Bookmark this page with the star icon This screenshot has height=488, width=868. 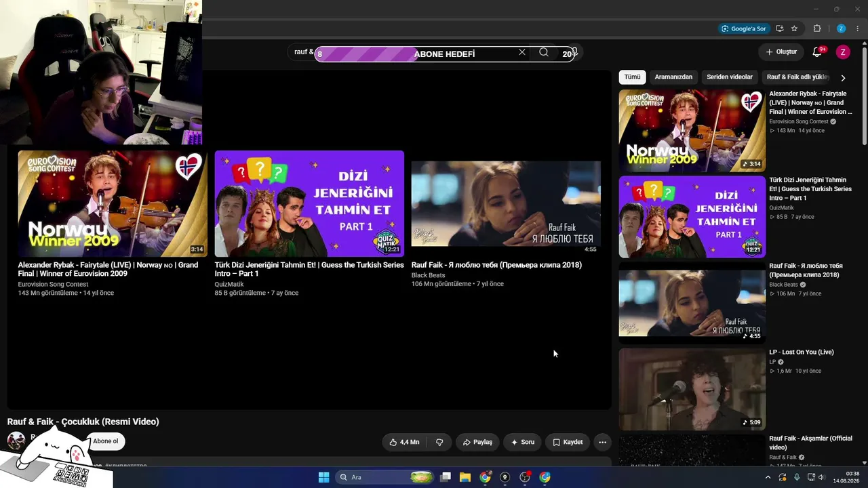coord(794,28)
